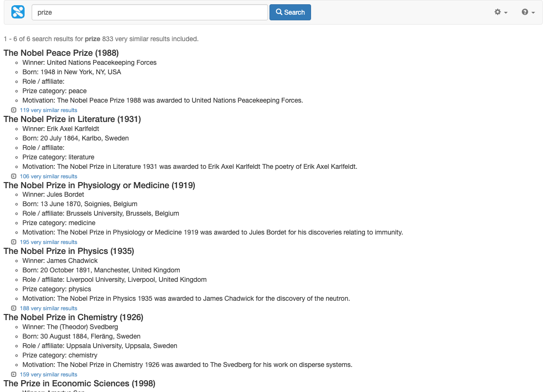Click the settings gear icon
Viewport: 546px width, 392px height.
pyautogui.click(x=498, y=12)
